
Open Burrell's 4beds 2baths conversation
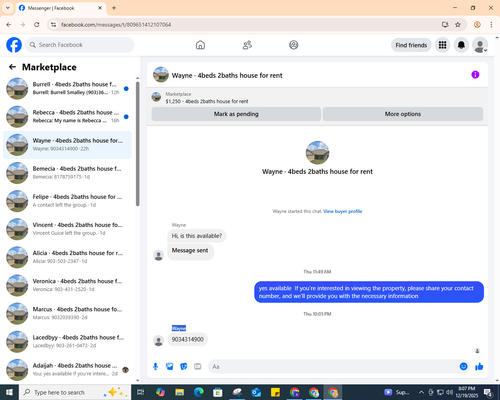(x=67, y=89)
